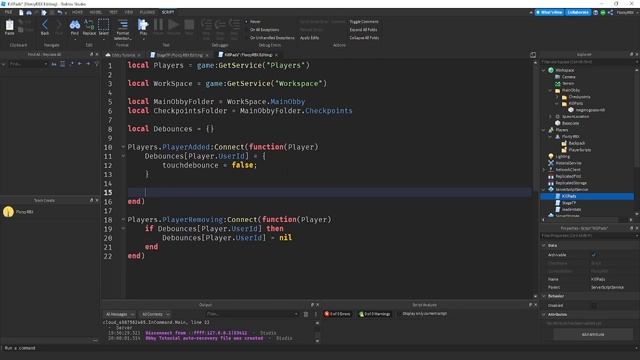Viewport: 640px width, 360px height.
Task: Switch to the PLUGINS ribbon tab
Action: pos(147,13)
